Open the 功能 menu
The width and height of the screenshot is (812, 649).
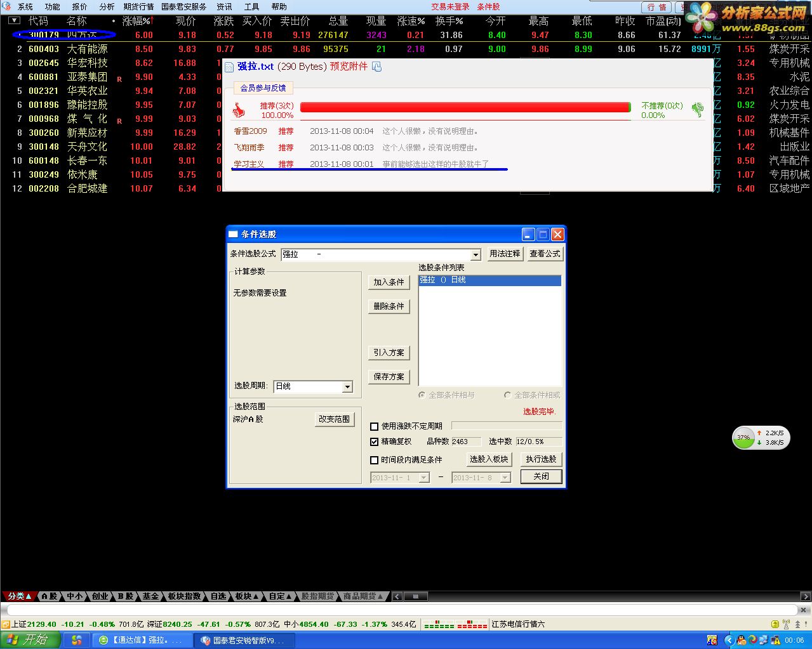[x=53, y=6]
